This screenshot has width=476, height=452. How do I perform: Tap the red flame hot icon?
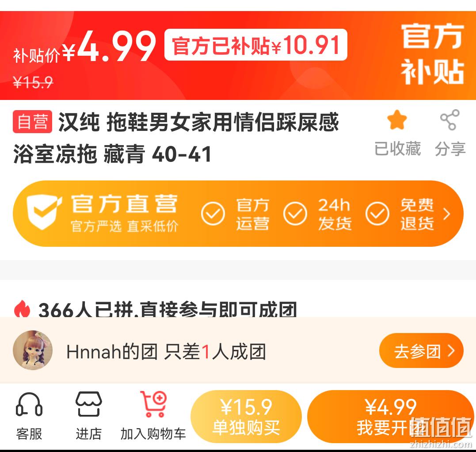point(22,308)
